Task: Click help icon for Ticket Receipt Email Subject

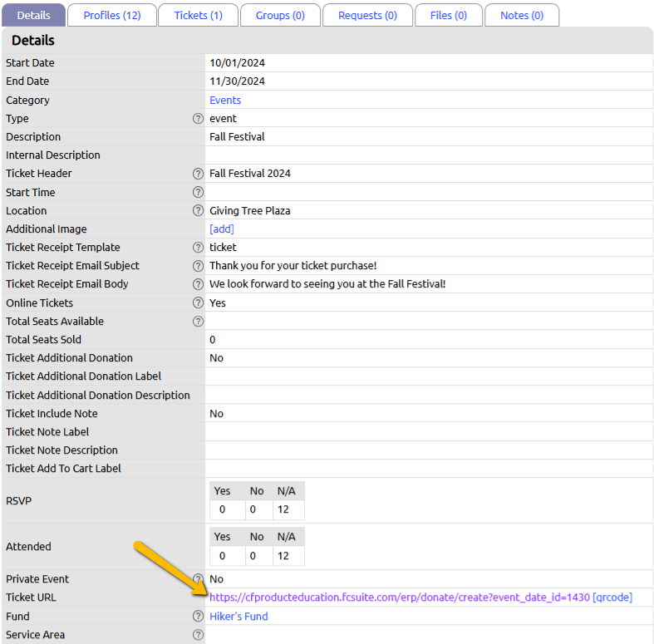Action: tap(198, 266)
